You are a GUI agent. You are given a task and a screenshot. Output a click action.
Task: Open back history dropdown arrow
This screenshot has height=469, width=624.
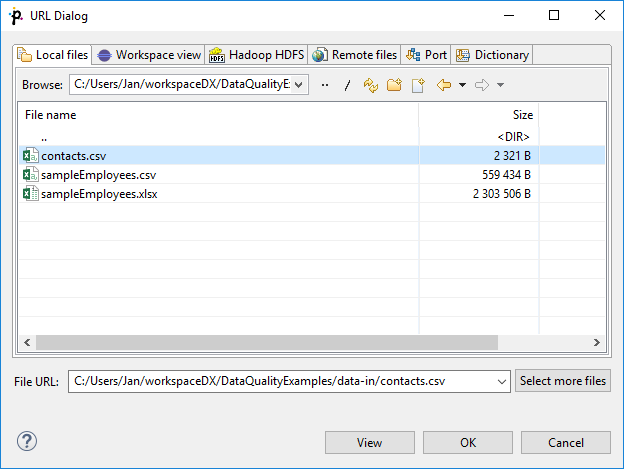[462, 85]
